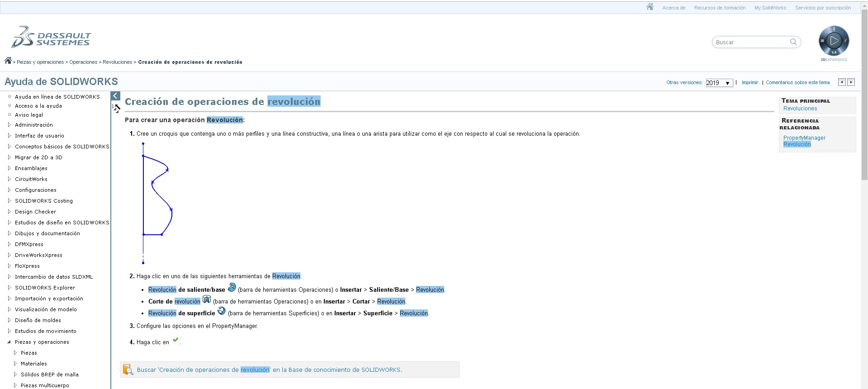The height and width of the screenshot is (389, 868).
Task: Open the Otras versiones 2019 dropdown
Action: (719, 83)
